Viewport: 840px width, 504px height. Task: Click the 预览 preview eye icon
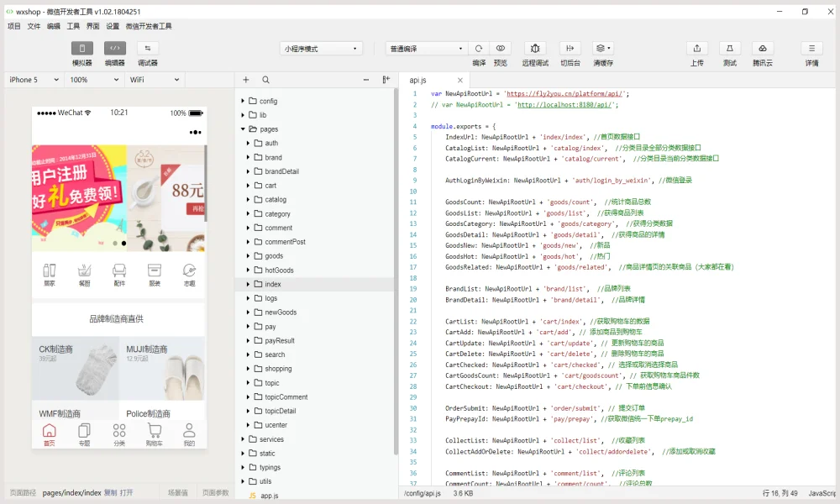(x=501, y=49)
